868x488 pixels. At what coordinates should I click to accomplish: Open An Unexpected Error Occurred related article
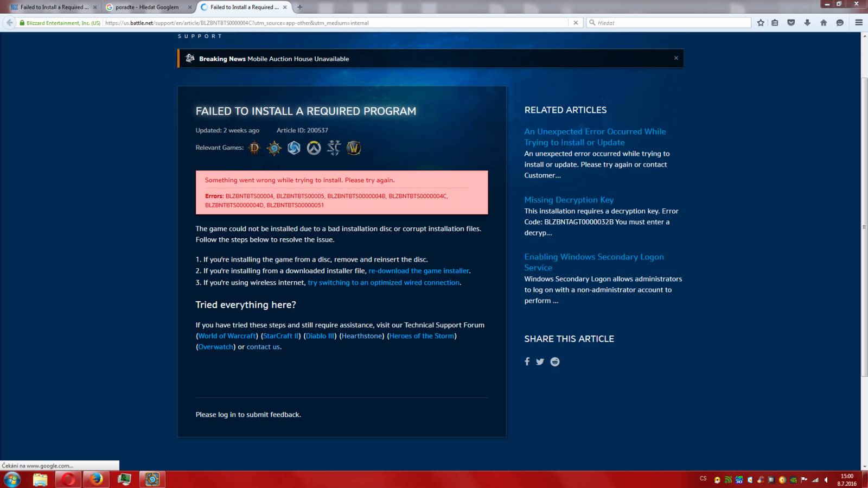(595, 137)
